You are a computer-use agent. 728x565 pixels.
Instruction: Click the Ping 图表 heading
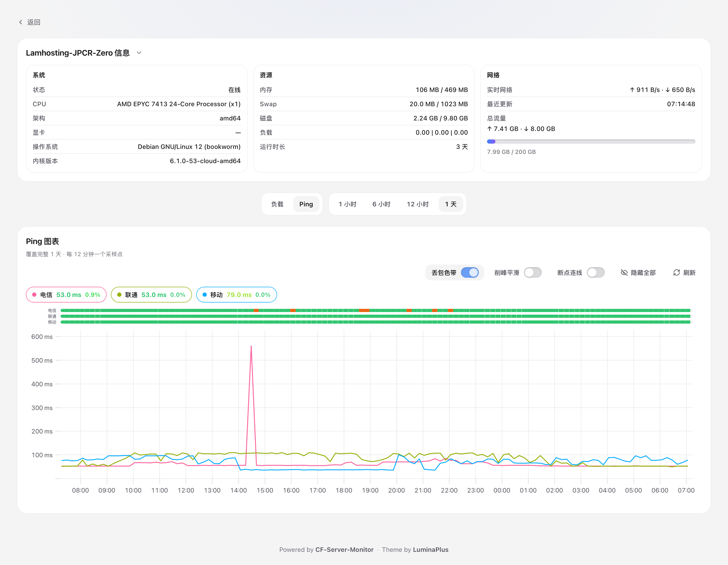tap(42, 241)
